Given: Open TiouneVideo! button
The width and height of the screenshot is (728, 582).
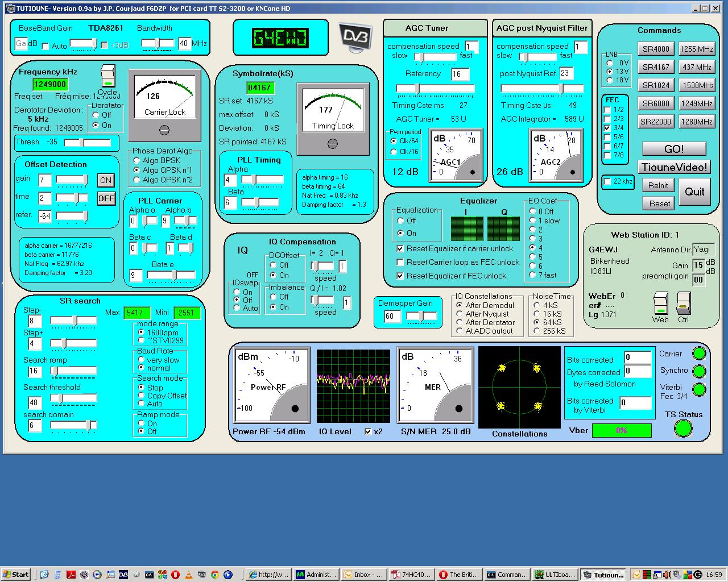Looking at the screenshot, I should (675, 167).
